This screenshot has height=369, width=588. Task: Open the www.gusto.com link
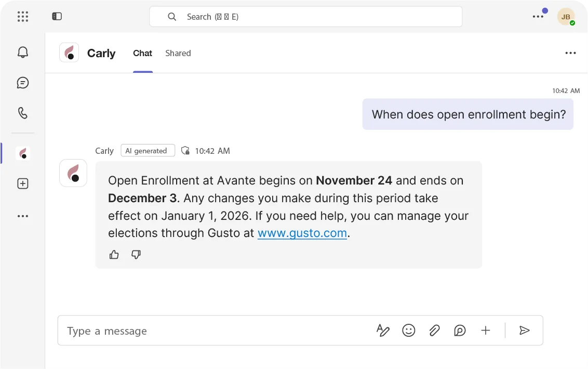click(302, 233)
